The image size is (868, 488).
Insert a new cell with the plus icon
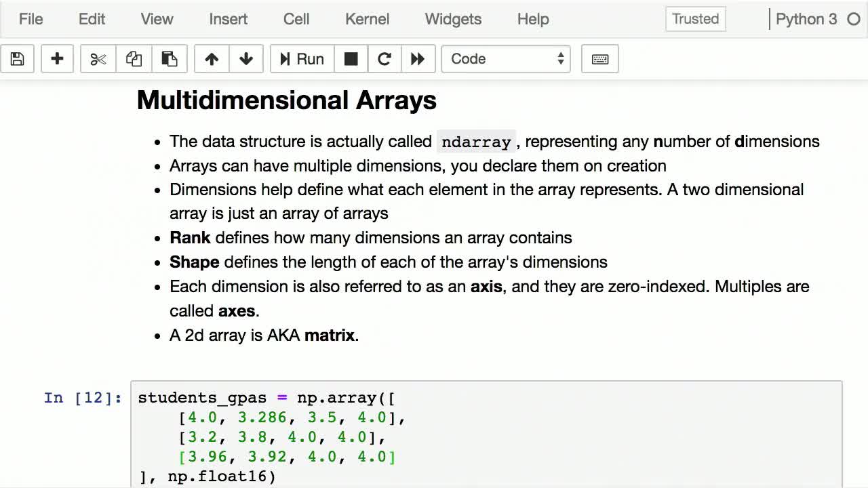tap(57, 59)
